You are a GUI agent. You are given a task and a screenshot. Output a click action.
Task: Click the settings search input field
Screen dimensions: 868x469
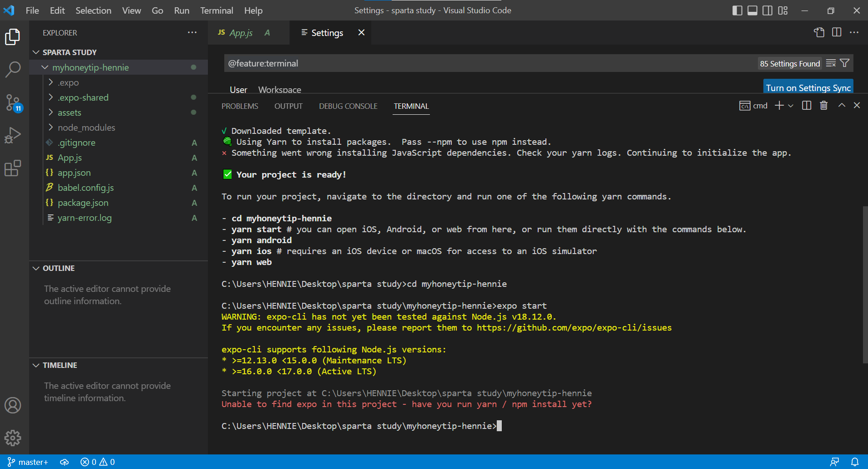pyautogui.click(x=491, y=63)
